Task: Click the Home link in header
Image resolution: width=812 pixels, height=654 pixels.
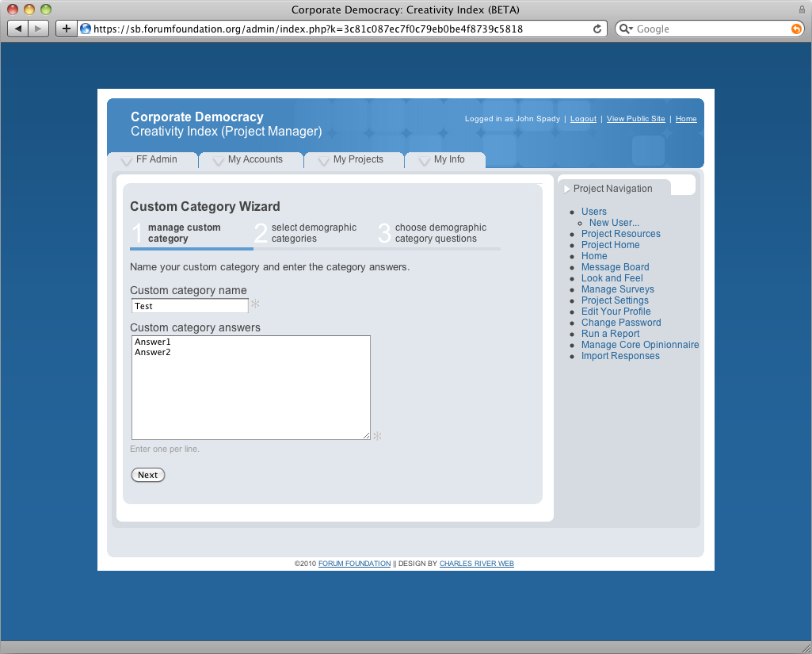Action: click(x=685, y=119)
